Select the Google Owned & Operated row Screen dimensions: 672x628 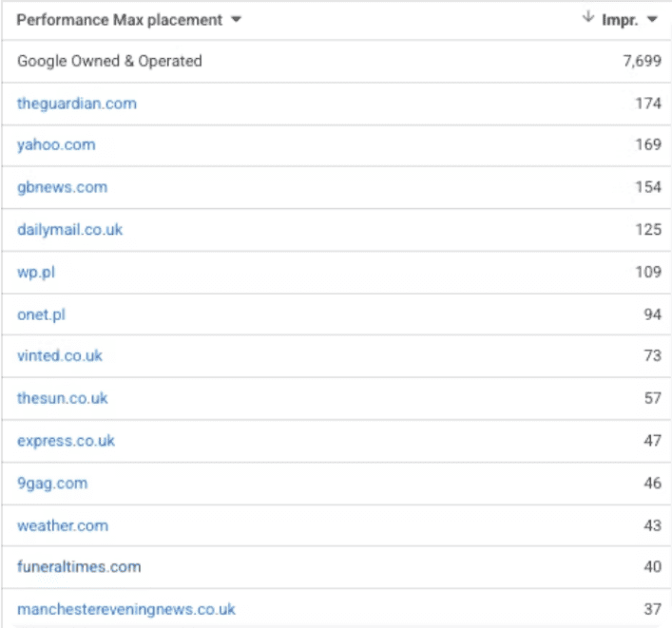(x=109, y=61)
